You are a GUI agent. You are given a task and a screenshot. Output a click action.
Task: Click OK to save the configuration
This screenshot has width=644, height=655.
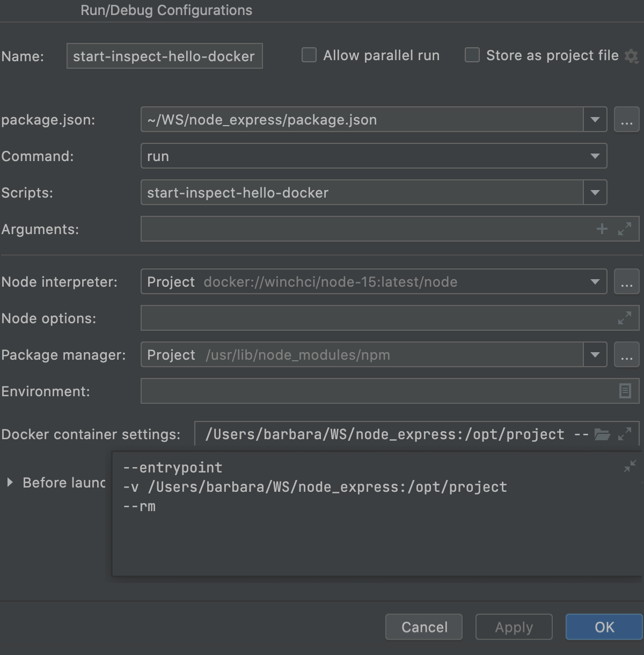click(x=604, y=627)
